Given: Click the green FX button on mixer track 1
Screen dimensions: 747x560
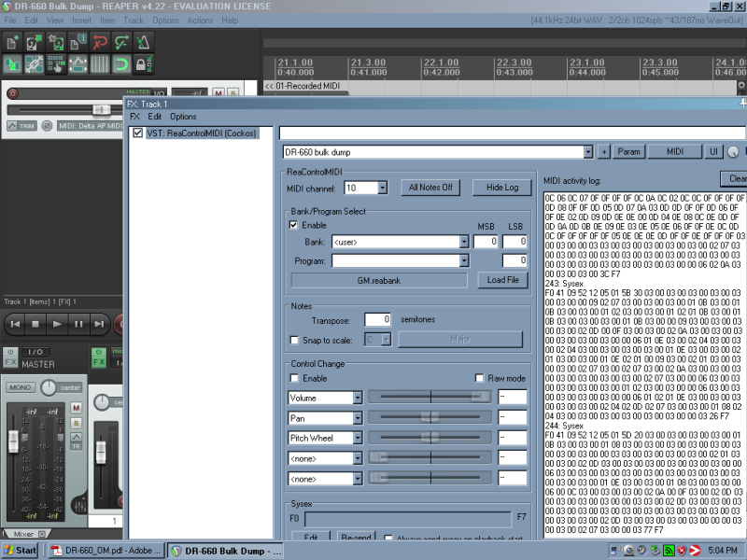Looking at the screenshot, I should (x=99, y=362).
